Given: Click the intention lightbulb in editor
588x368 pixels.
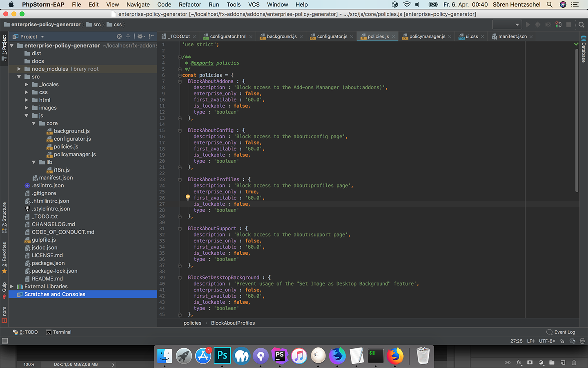Looking at the screenshot, I should tap(188, 197).
